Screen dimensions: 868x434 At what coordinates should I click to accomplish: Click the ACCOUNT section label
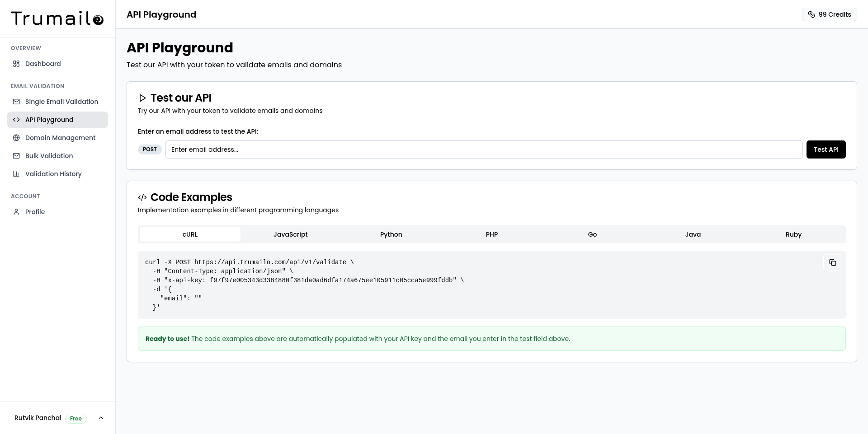(x=25, y=196)
